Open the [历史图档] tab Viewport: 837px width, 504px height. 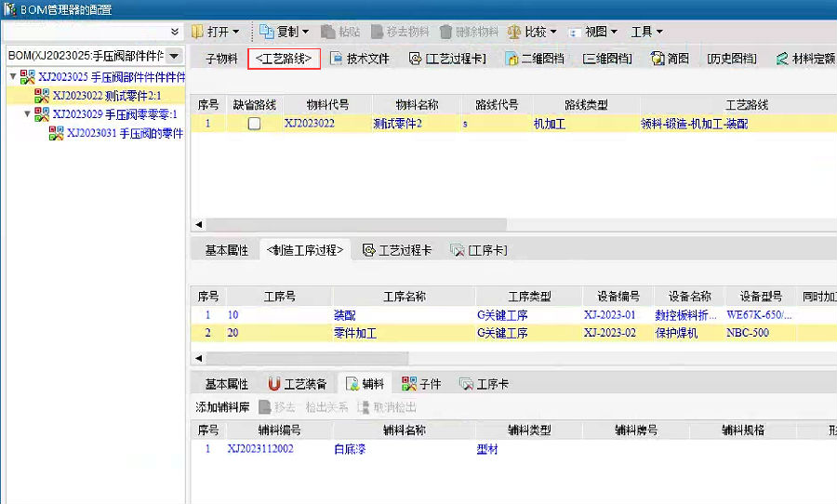732,59
